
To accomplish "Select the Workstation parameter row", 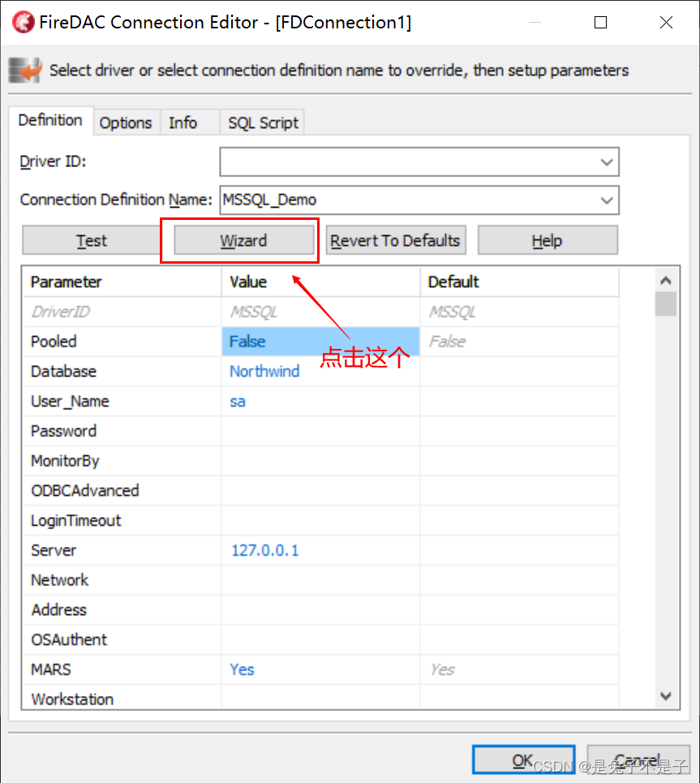I will point(122,699).
